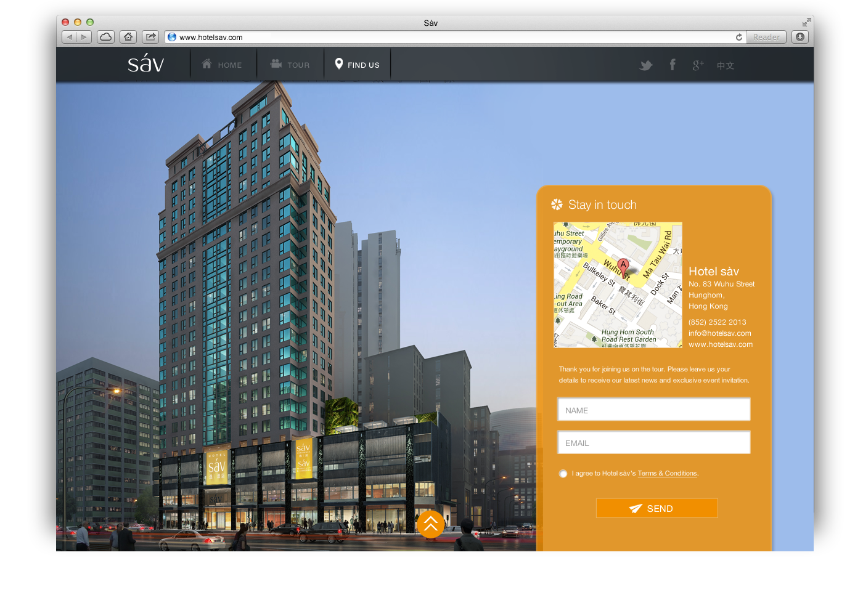
Task: Open the downloads button in the toolbar
Action: click(800, 37)
